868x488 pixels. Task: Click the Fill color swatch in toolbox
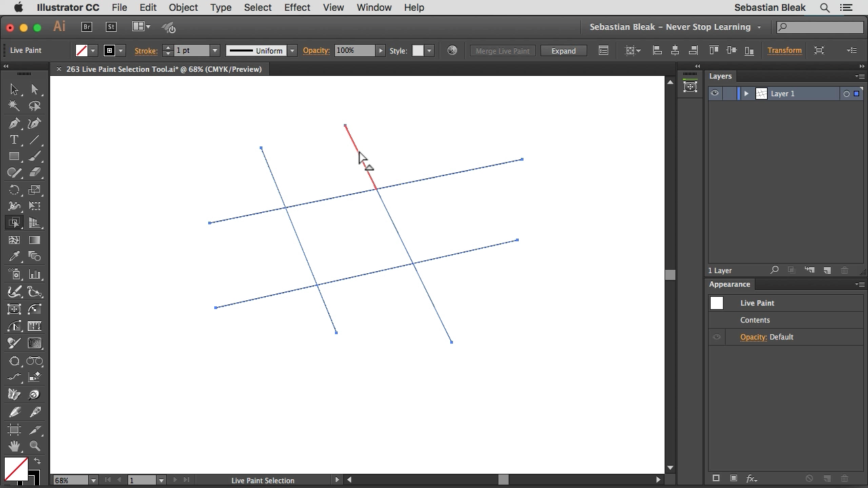click(16, 468)
